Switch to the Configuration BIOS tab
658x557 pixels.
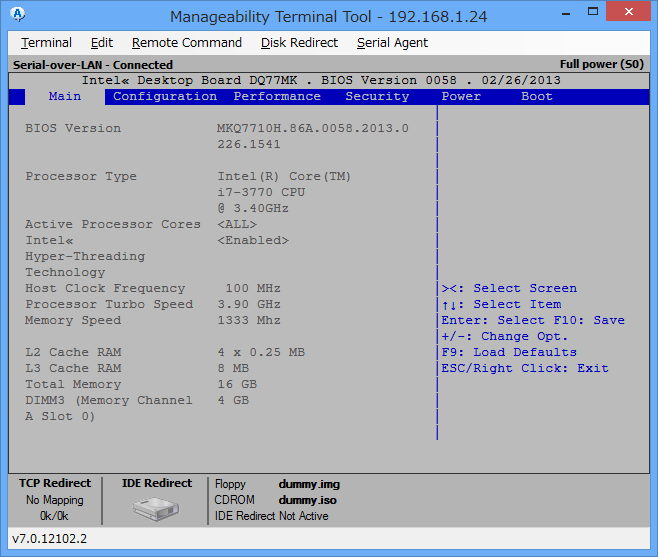[165, 97]
